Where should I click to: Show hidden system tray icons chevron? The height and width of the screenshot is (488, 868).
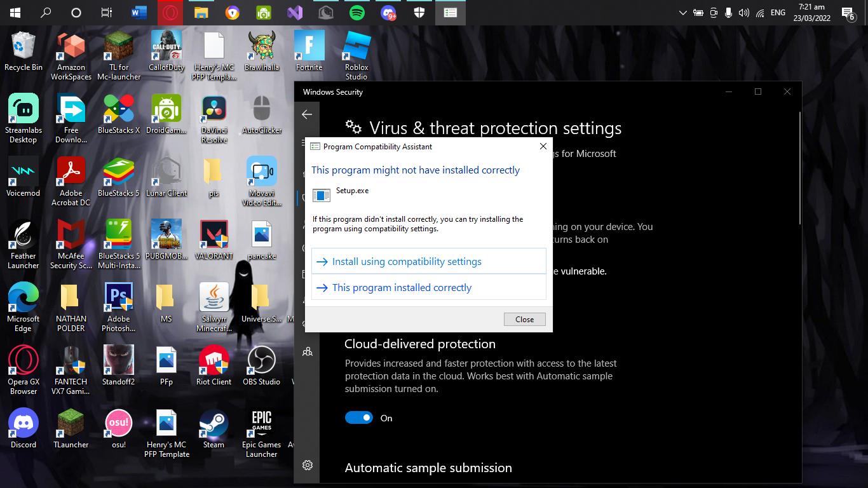[x=682, y=13]
